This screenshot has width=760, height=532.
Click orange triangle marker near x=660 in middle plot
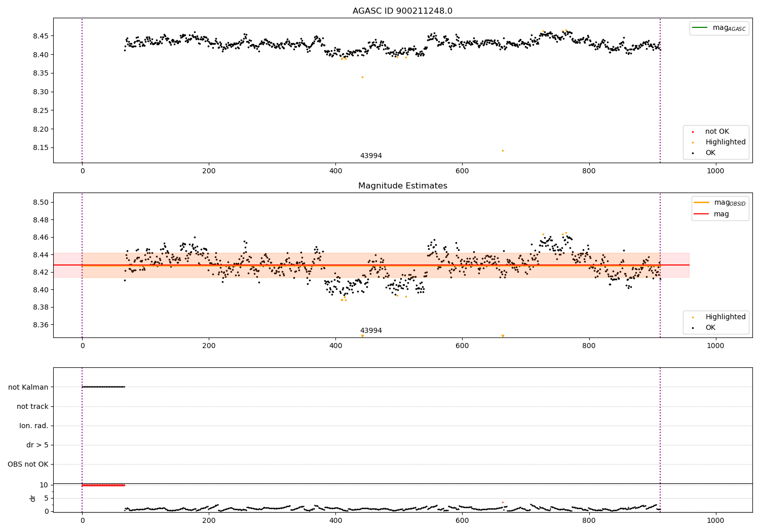click(503, 336)
